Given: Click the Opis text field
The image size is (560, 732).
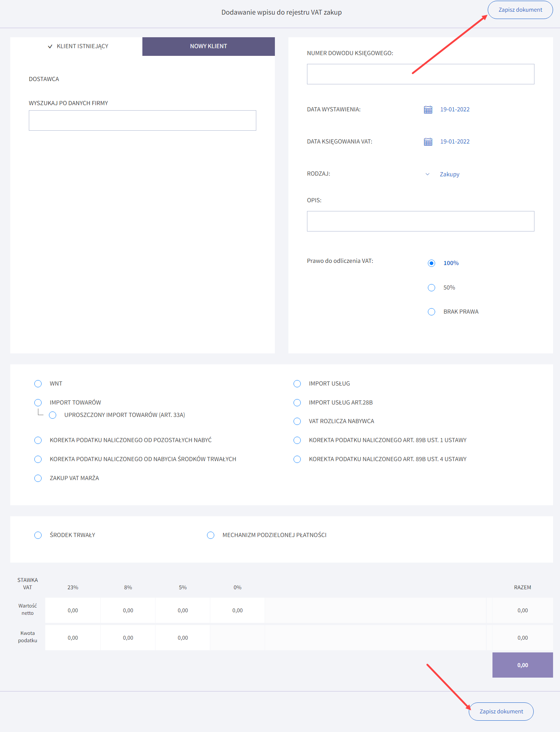Looking at the screenshot, I should click(x=421, y=221).
